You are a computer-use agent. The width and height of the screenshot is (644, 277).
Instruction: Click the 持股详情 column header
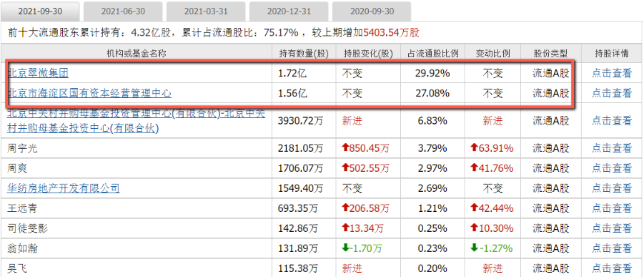(x=612, y=54)
